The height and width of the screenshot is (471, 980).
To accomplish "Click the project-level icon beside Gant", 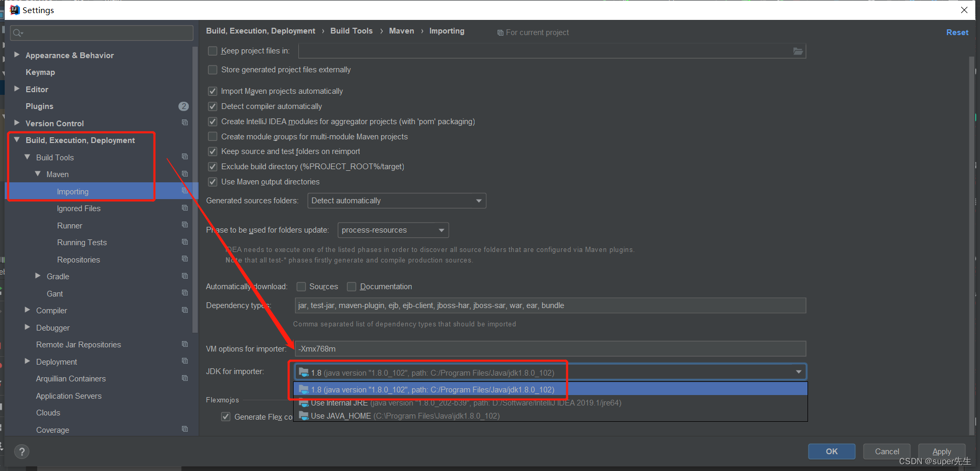I will pyautogui.click(x=185, y=293).
